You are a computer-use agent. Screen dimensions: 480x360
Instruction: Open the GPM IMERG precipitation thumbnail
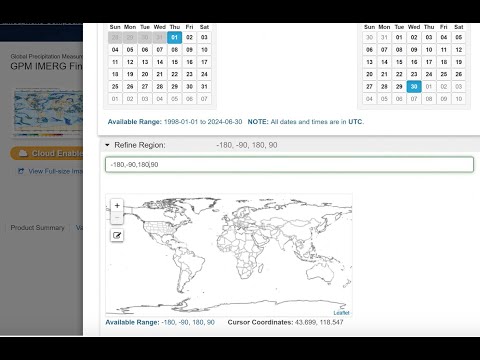(48, 112)
